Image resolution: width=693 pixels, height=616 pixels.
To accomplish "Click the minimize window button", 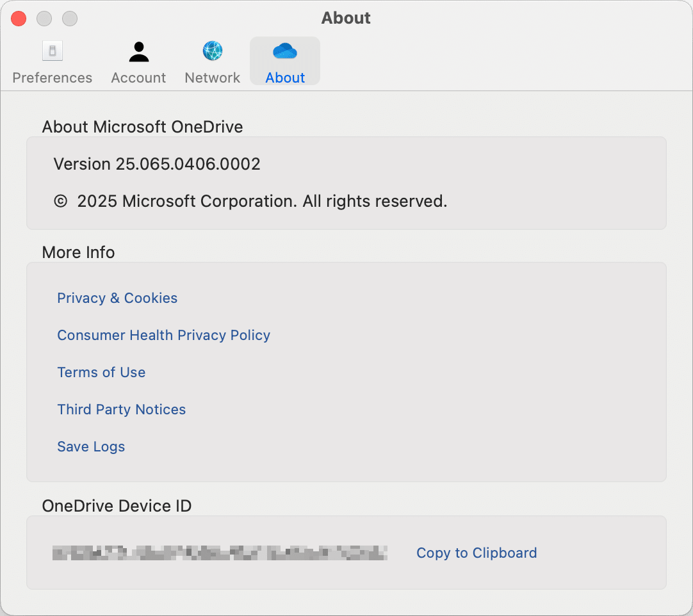I will pyautogui.click(x=44, y=19).
